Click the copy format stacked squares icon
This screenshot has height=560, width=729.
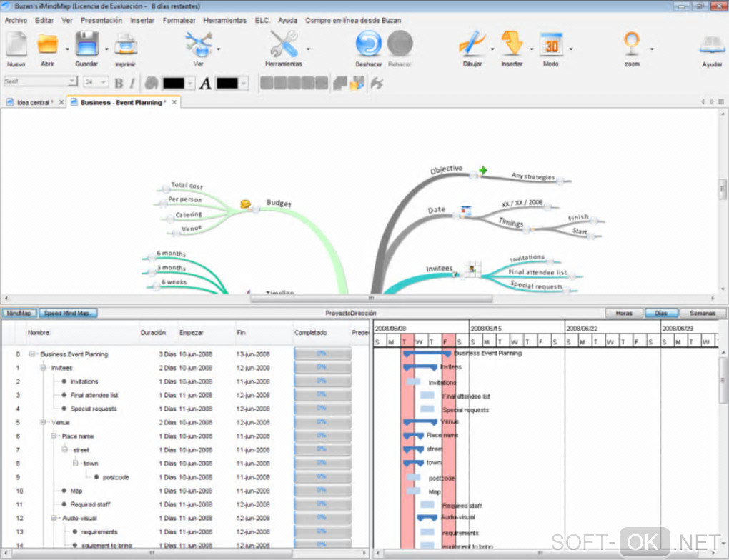(x=340, y=83)
